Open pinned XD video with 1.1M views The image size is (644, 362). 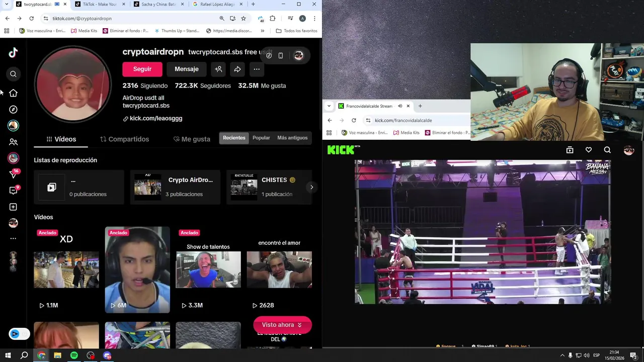click(x=66, y=269)
